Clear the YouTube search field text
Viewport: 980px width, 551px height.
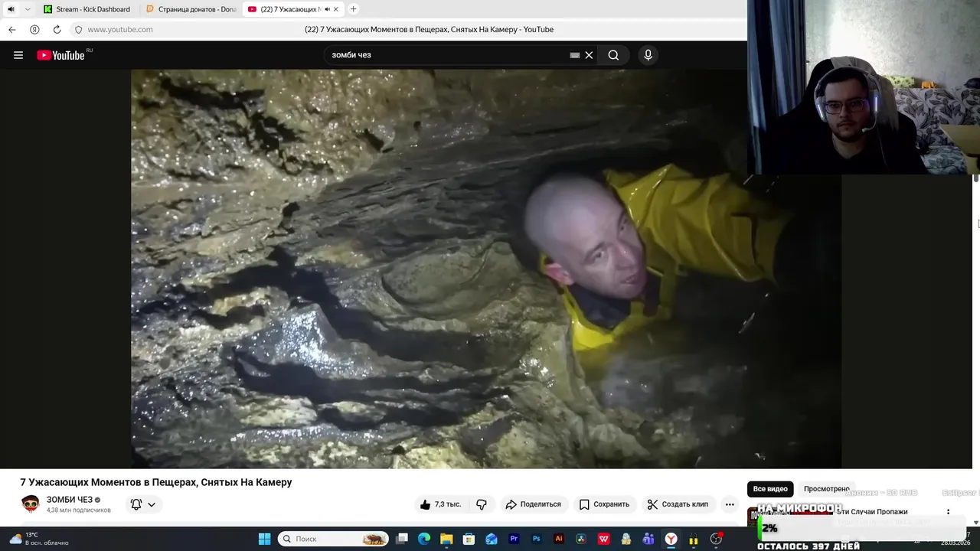click(589, 55)
